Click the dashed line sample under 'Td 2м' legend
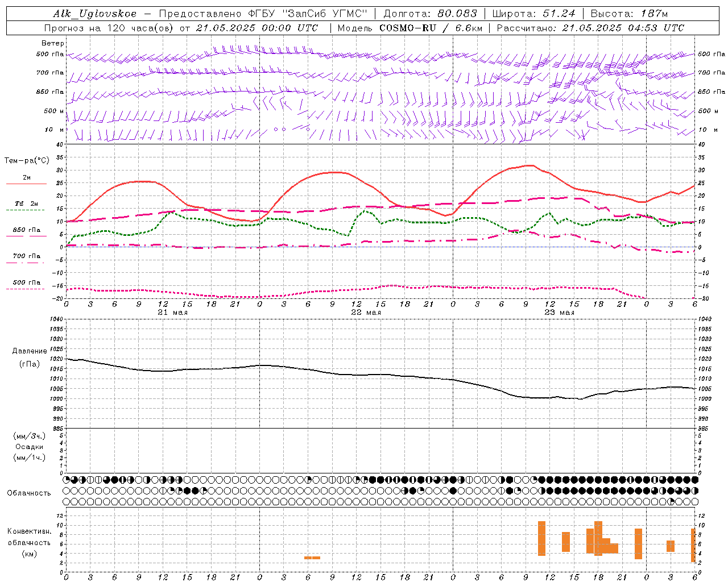 pos(26,210)
